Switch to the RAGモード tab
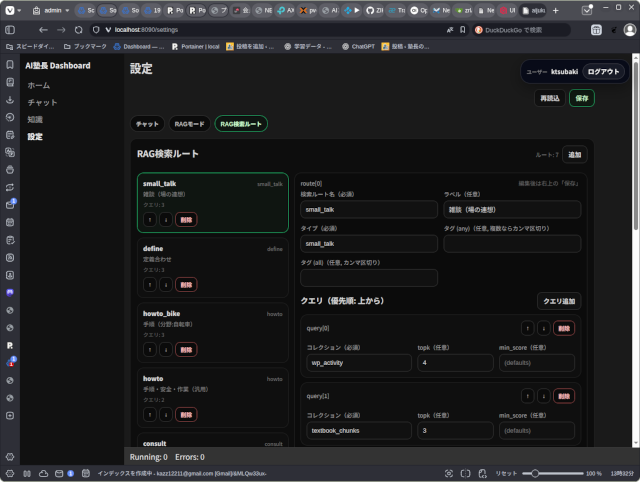Screen dimensions: 640x482 [x=189, y=124]
